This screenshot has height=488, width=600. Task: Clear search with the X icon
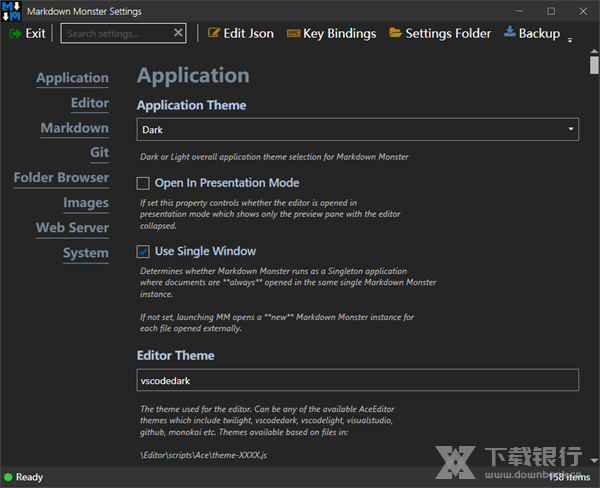tap(178, 33)
